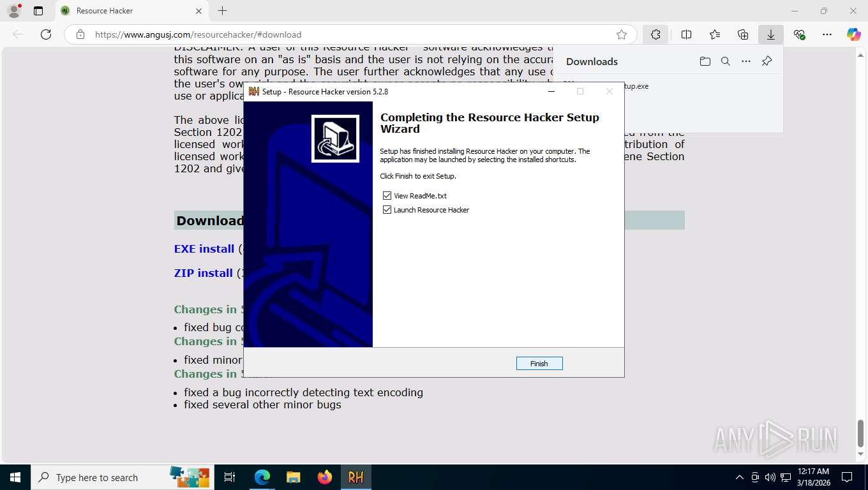Open the Windows Start menu

(x=15, y=477)
